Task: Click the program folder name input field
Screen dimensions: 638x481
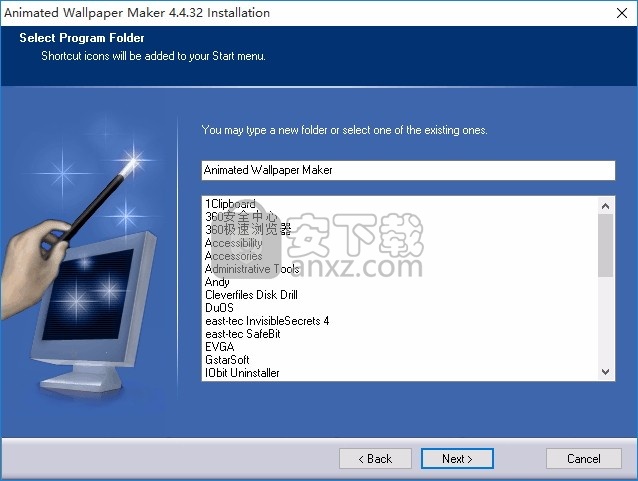Action: click(x=408, y=170)
